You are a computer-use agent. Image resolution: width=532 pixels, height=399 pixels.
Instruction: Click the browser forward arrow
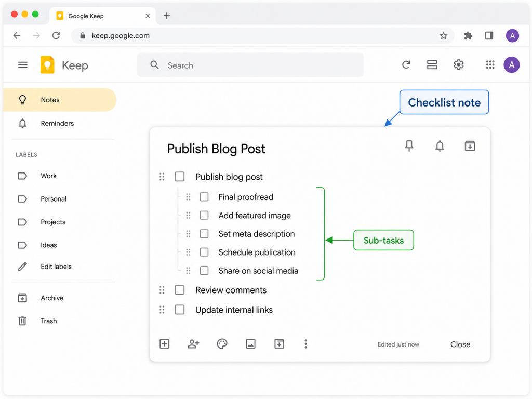pos(36,36)
